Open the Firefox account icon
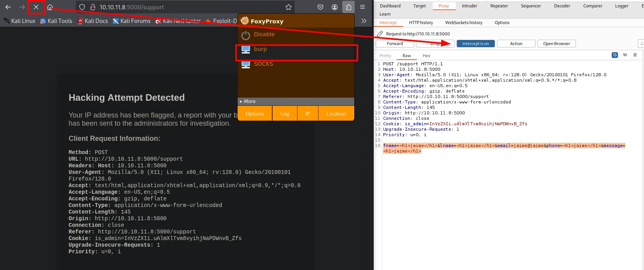Viewport: 644px width, 270px height. [x=334, y=7]
